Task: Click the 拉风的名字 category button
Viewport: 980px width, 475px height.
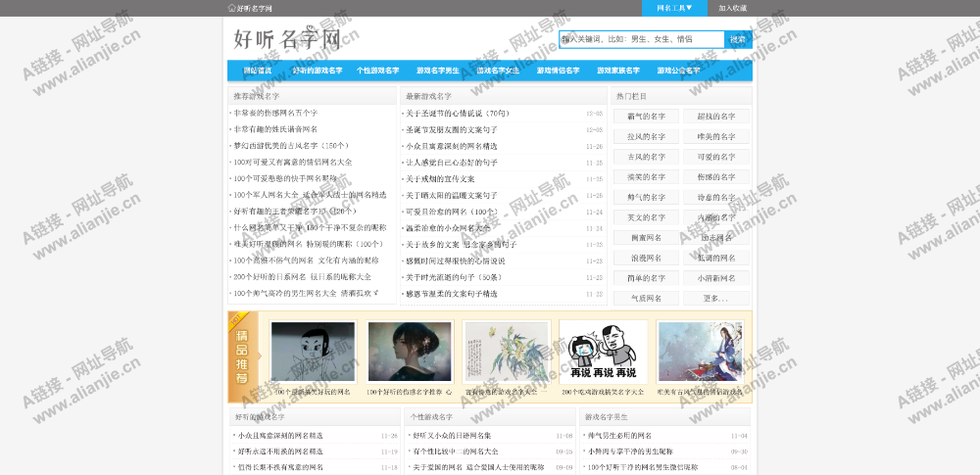Action: (x=646, y=136)
